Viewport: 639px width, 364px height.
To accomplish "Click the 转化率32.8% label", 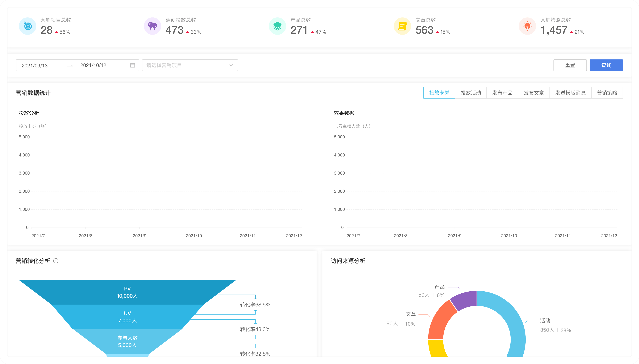I will (255, 354).
